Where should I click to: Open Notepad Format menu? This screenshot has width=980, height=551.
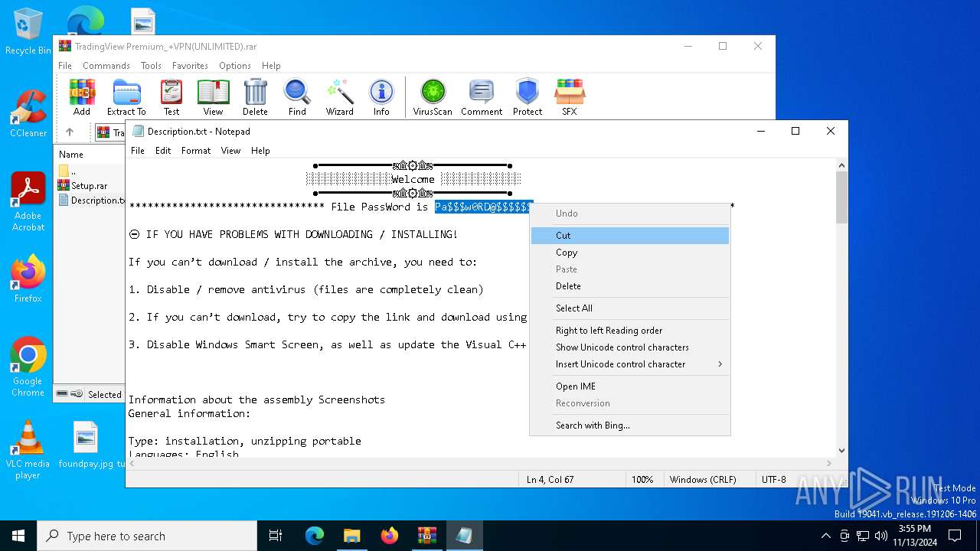(x=196, y=151)
